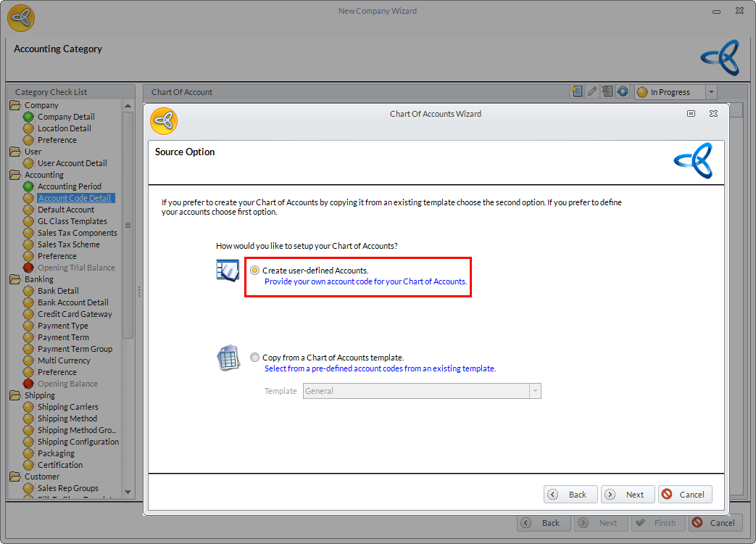Click green status icon beside Accounting Period

click(28, 186)
